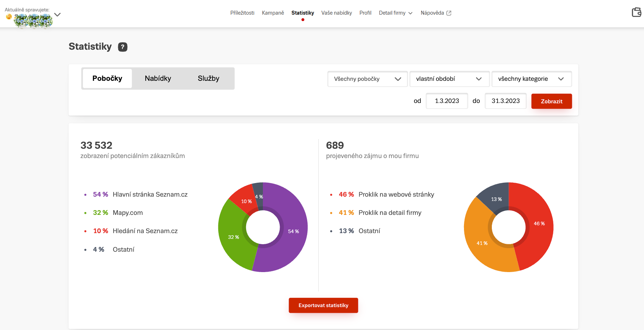644x330 pixels.
Task: Open the všechny kategorie dropdown
Action: click(531, 79)
